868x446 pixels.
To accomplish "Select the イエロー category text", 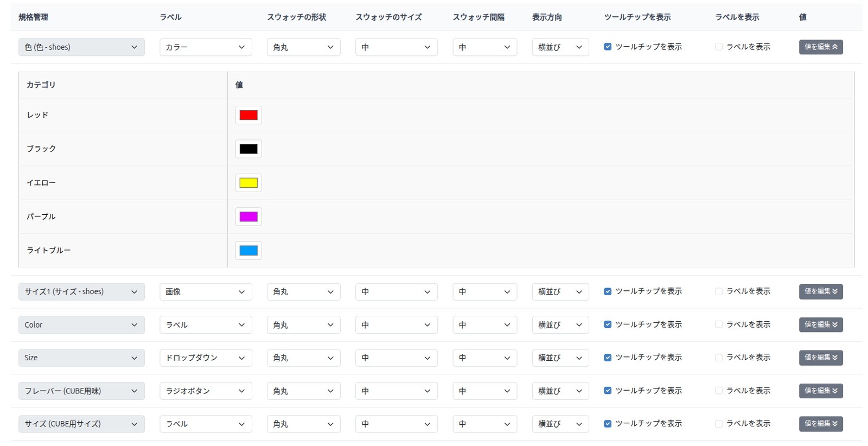I will [x=41, y=183].
